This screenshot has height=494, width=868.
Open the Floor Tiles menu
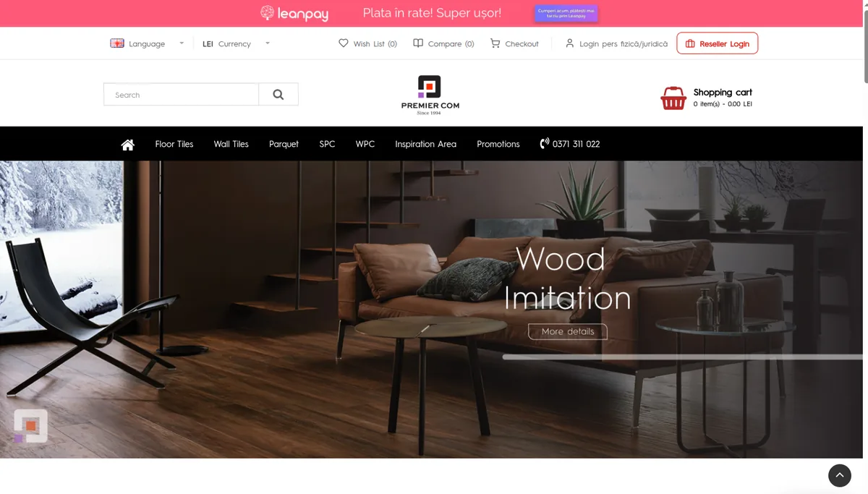point(174,144)
